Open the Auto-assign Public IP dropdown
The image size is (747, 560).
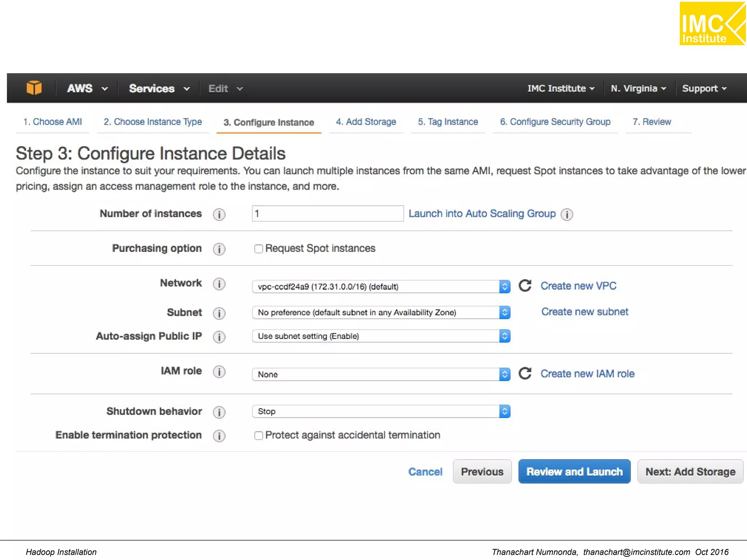tap(381, 336)
